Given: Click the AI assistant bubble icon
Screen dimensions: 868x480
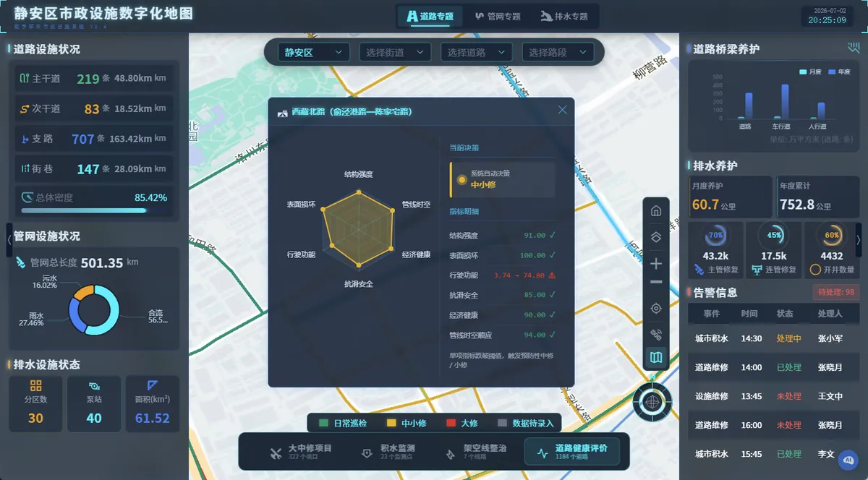Looking at the screenshot, I should pyautogui.click(x=847, y=458).
